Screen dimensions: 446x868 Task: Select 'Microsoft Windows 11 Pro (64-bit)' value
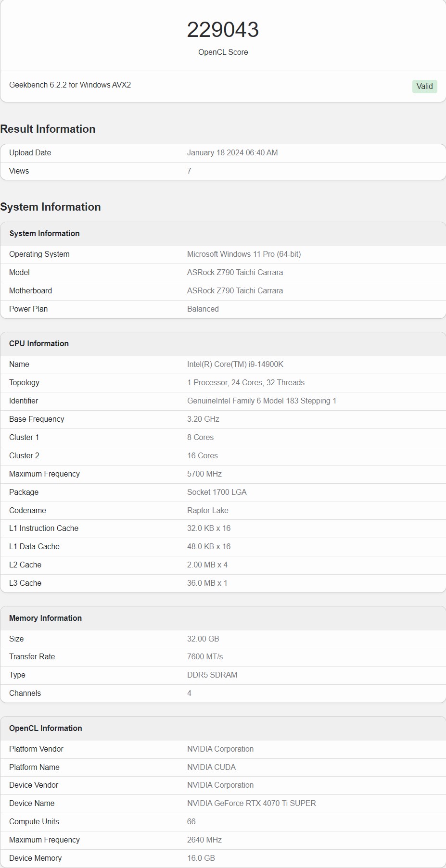coord(244,254)
